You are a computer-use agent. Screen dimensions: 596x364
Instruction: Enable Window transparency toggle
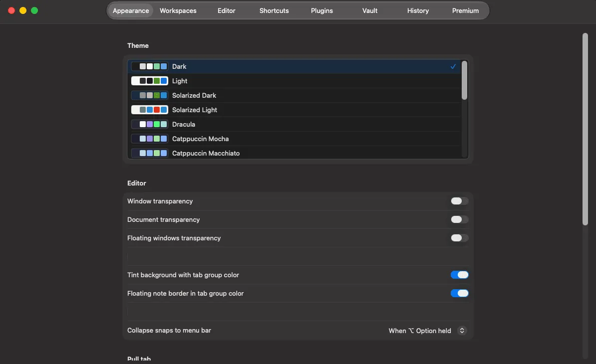460,201
